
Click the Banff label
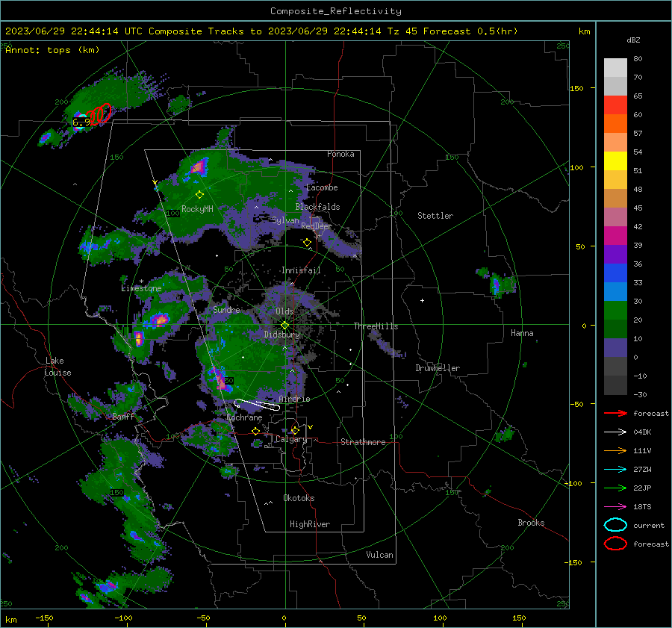point(122,416)
